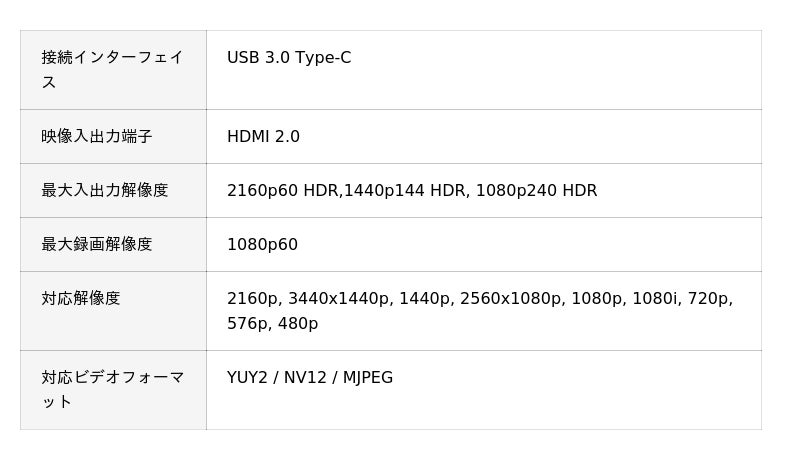Click the USB 3.0 Type-C value

coord(289,58)
